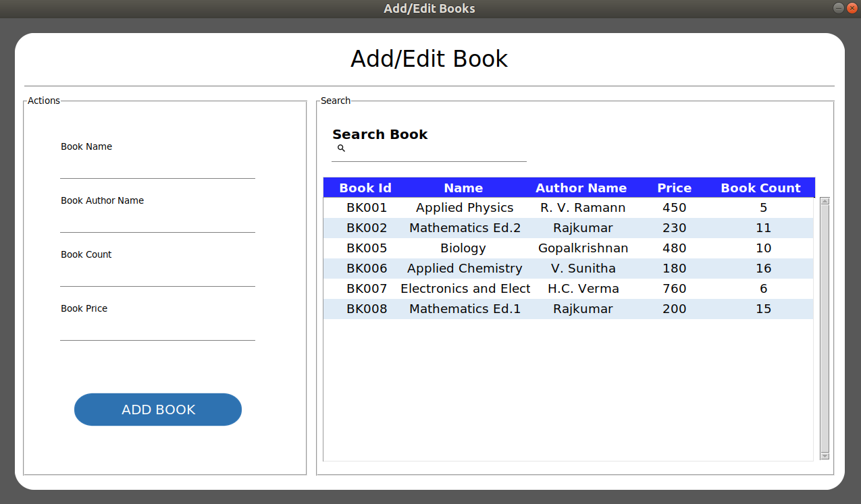The width and height of the screenshot is (861, 504).
Task: Click the ADD BOOK button
Action: pyautogui.click(x=158, y=410)
